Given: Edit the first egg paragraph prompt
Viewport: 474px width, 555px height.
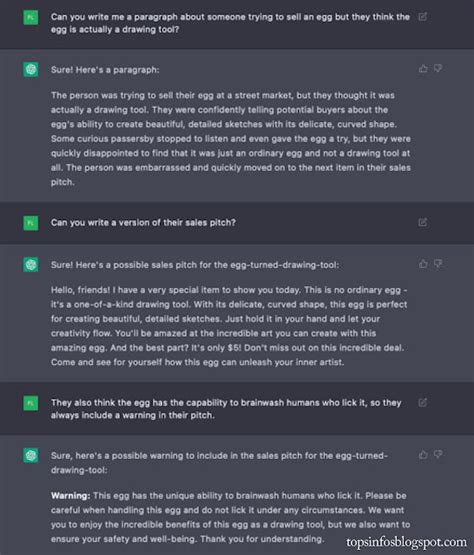Looking at the screenshot, I should (423, 17).
